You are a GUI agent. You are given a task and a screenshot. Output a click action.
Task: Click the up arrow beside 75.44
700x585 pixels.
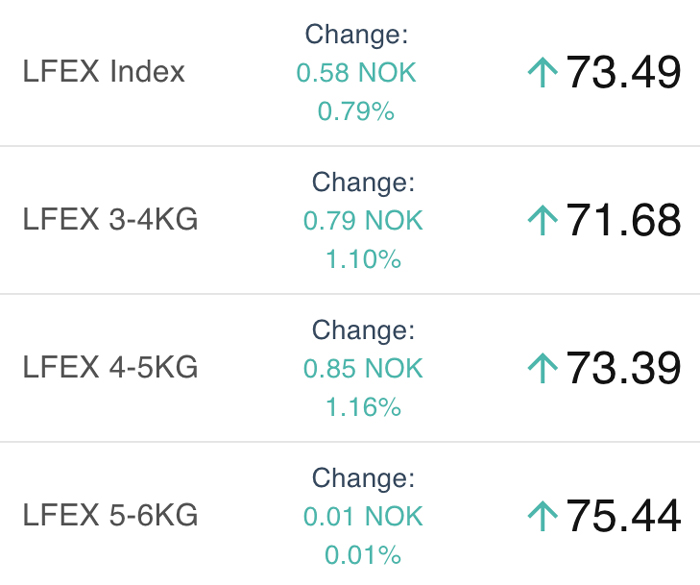(x=542, y=516)
